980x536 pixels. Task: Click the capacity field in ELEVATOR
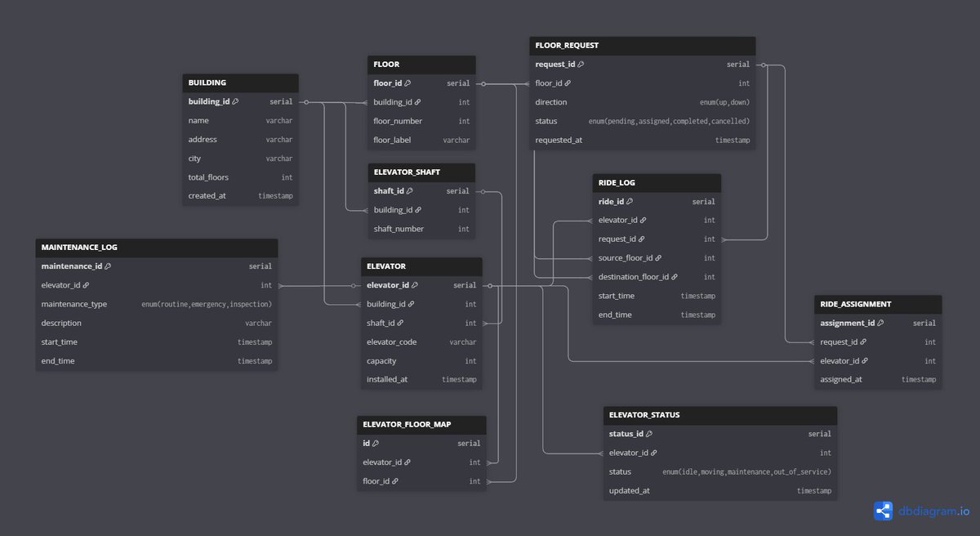coord(421,360)
